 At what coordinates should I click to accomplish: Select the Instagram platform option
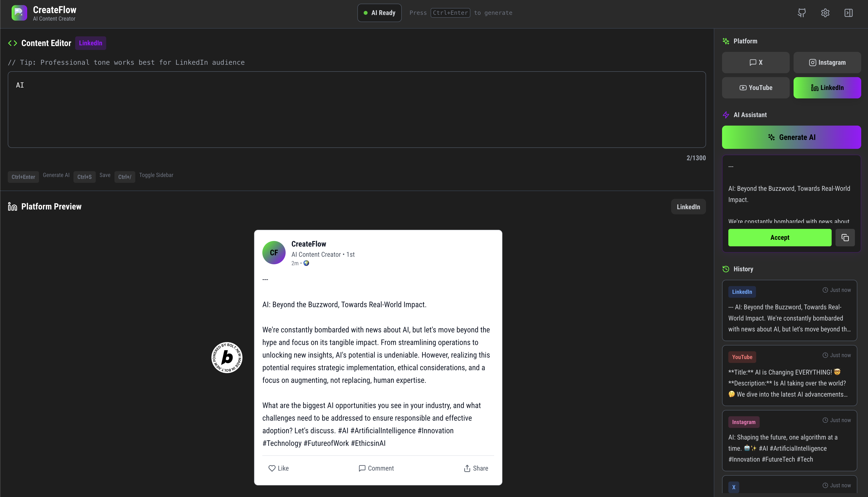pyautogui.click(x=827, y=63)
